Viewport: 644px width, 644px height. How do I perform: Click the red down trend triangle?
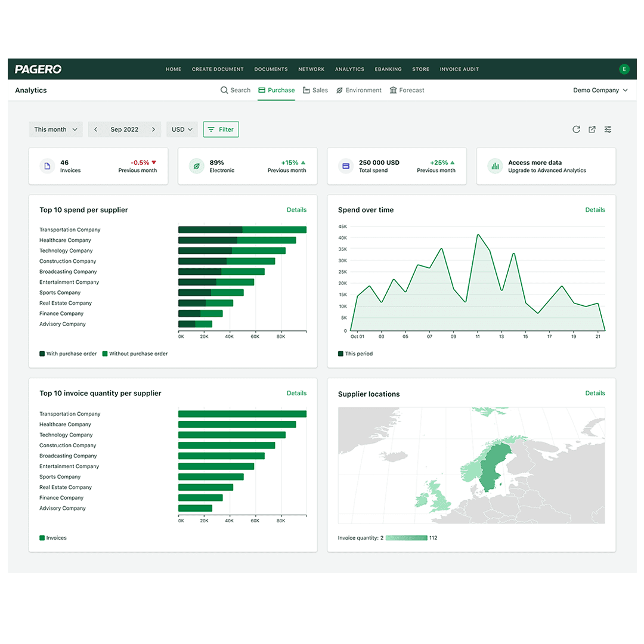tap(154, 163)
